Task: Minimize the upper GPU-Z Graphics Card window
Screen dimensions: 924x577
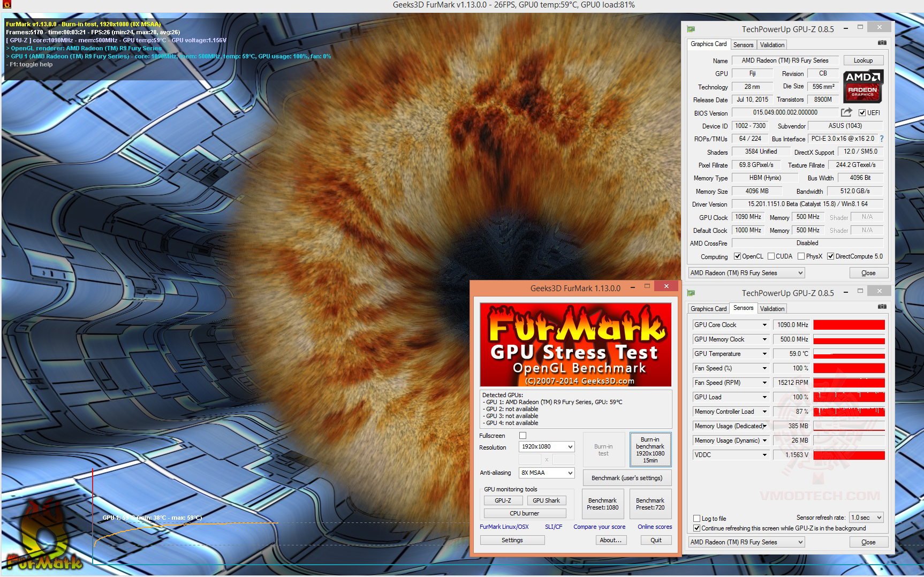Action: tap(846, 29)
